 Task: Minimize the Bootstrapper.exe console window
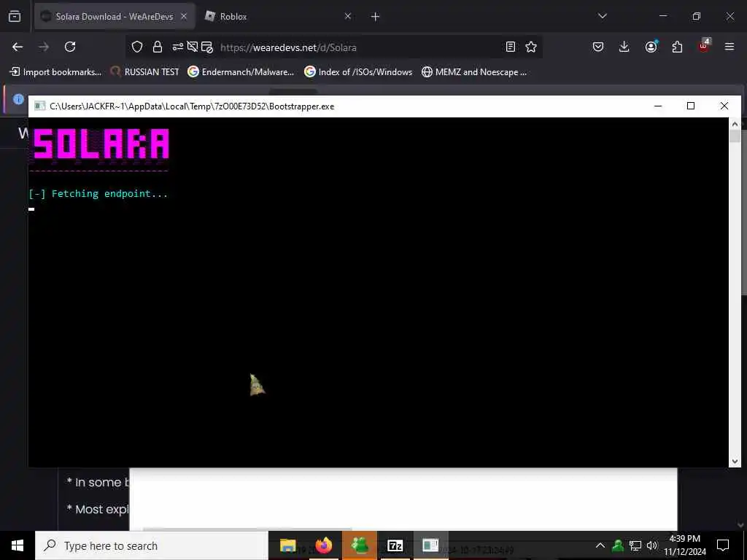[x=658, y=106]
